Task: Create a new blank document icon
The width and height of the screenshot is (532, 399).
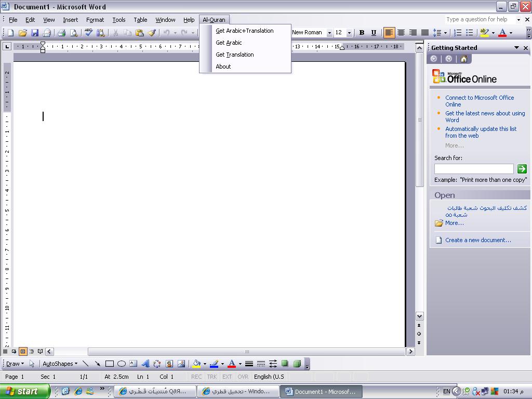Action: coord(10,33)
